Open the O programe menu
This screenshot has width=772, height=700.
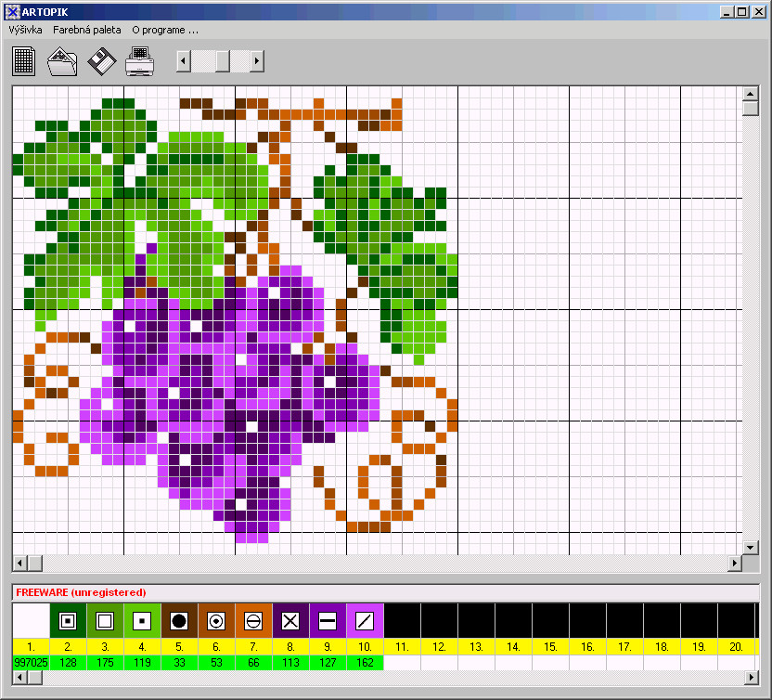(x=165, y=30)
